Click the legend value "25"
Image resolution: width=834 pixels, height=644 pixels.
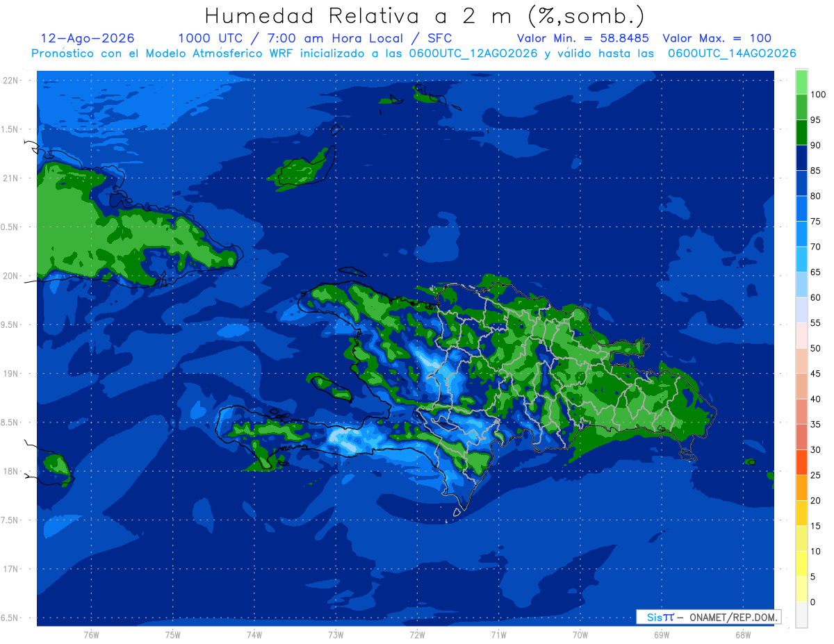[x=815, y=474]
